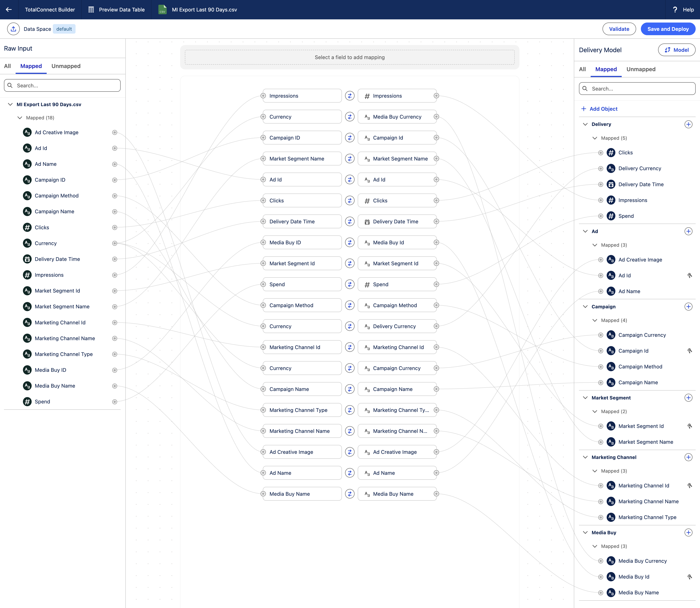
Task: Click the Validate button
Action: click(x=619, y=29)
